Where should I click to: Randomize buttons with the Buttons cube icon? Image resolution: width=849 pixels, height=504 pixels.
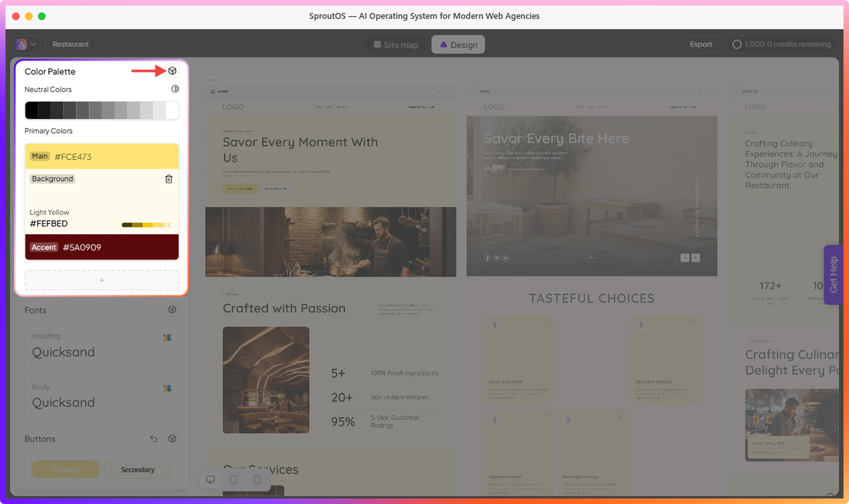pos(172,439)
